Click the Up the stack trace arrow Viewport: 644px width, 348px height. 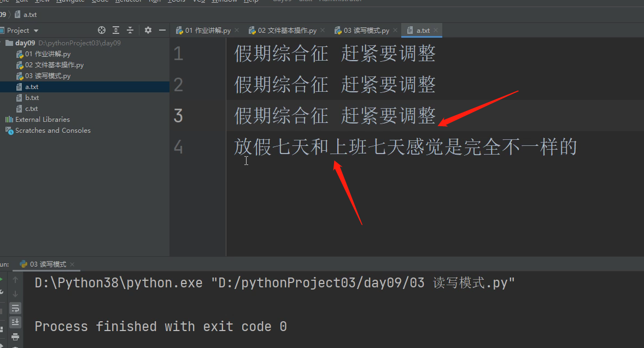tap(15, 280)
